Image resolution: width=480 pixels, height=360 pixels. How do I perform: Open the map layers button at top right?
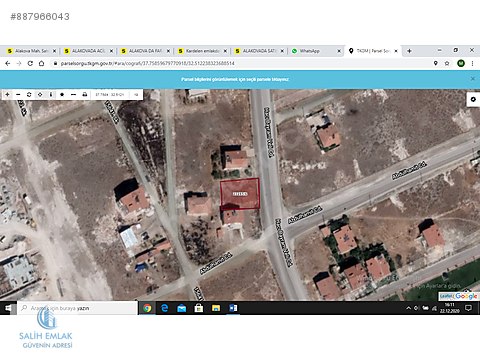[x=473, y=99]
